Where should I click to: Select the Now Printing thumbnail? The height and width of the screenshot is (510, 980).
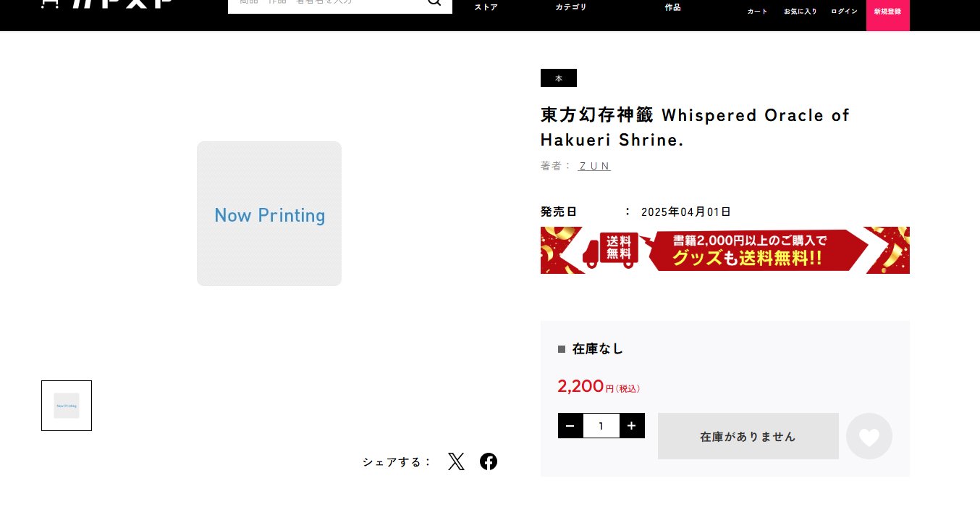67,406
